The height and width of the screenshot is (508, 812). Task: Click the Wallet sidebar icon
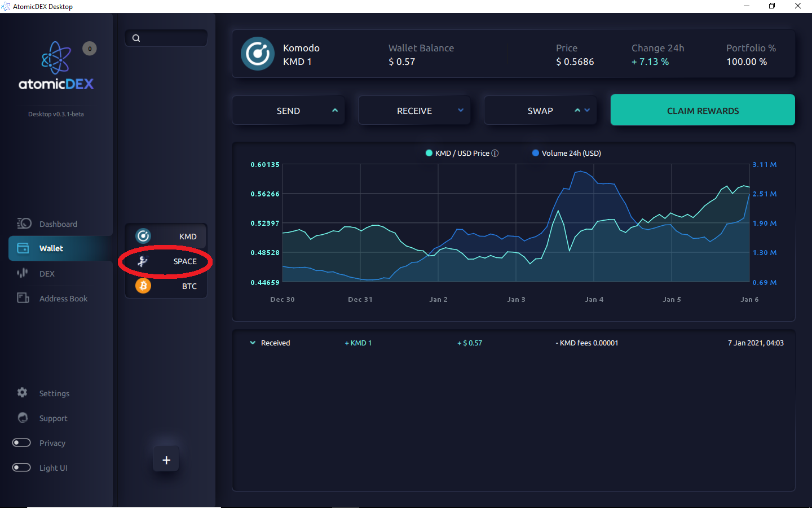23,248
